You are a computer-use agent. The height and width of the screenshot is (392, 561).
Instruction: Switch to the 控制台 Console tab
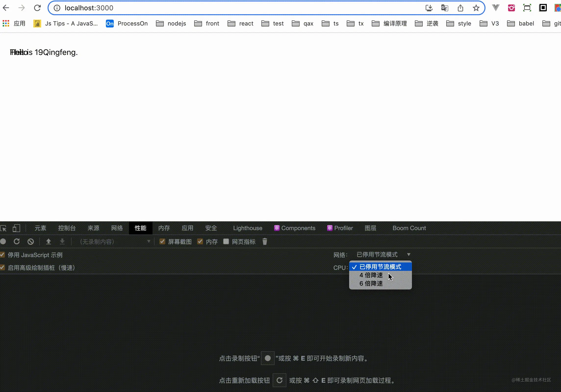click(67, 228)
